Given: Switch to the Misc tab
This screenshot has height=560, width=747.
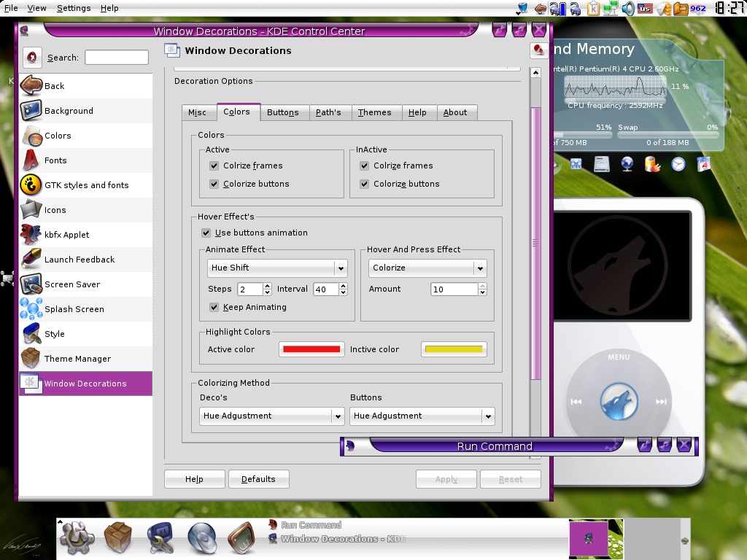Looking at the screenshot, I should [x=197, y=112].
